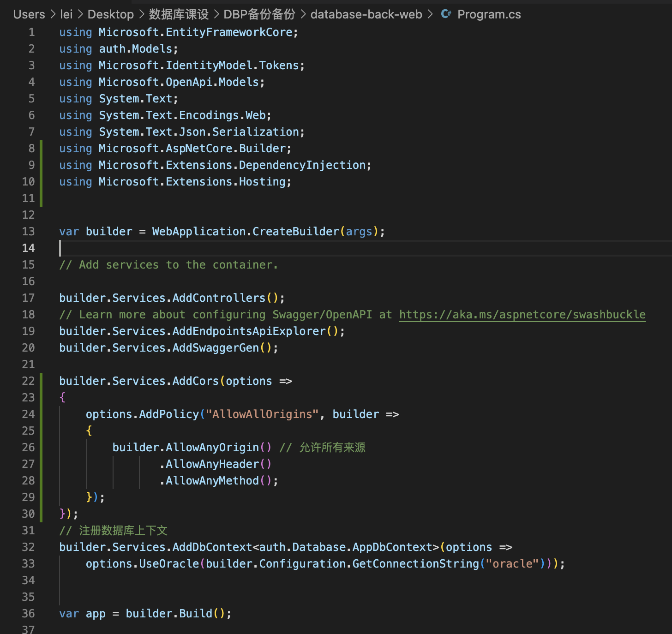This screenshot has width=672, height=634.
Task: Click the AllowAllOrigins policy string
Action: [263, 414]
